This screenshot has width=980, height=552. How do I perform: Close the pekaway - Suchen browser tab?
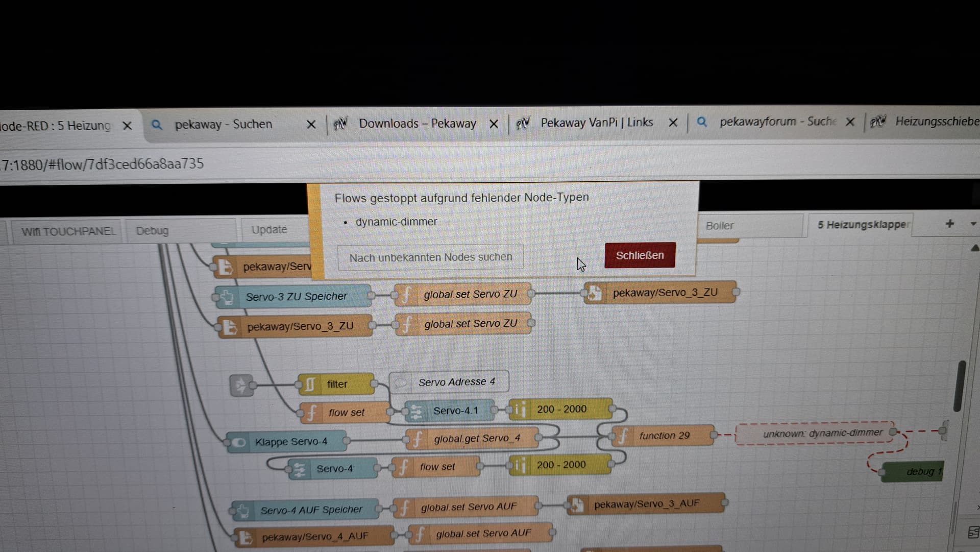pos(311,124)
